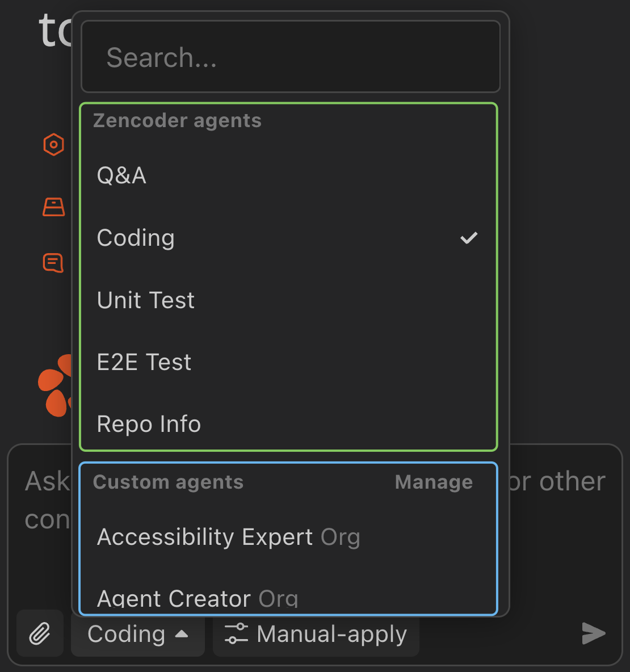Collapse the Coding agent picker chevron

coord(182,634)
